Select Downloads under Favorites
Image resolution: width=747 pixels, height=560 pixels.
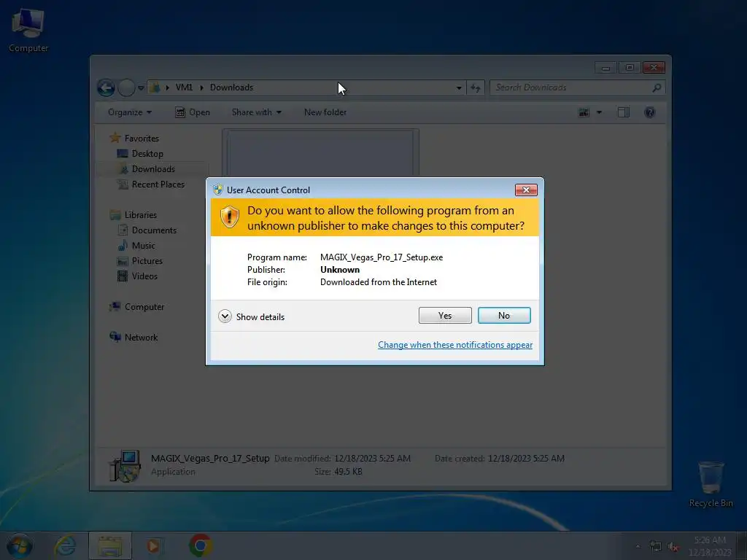(x=153, y=168)
